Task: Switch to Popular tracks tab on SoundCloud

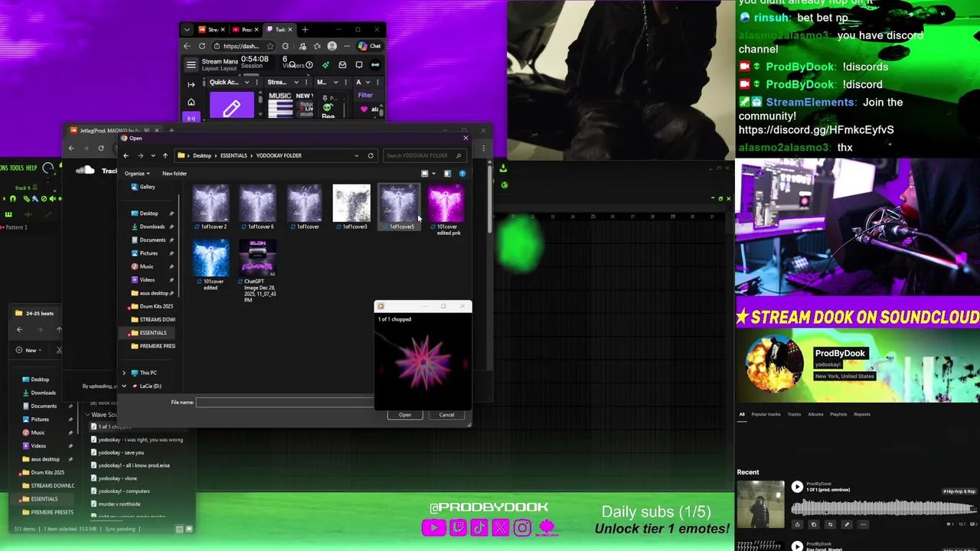Action: [x=766, y=415]
